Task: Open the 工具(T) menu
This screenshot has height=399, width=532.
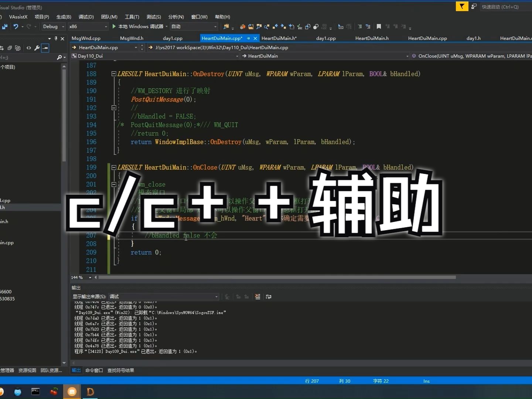Action: click(132, 17)
